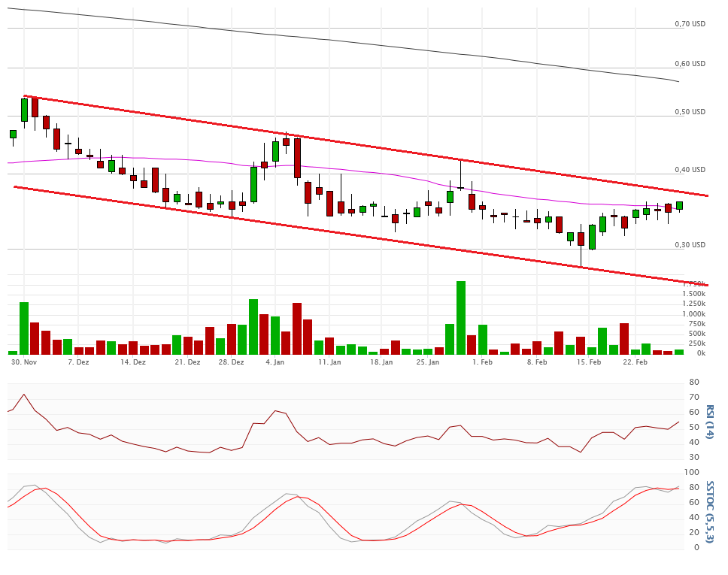Select the 0,50 USD price level label
The image size is (728, 575).
click(690, 112)
